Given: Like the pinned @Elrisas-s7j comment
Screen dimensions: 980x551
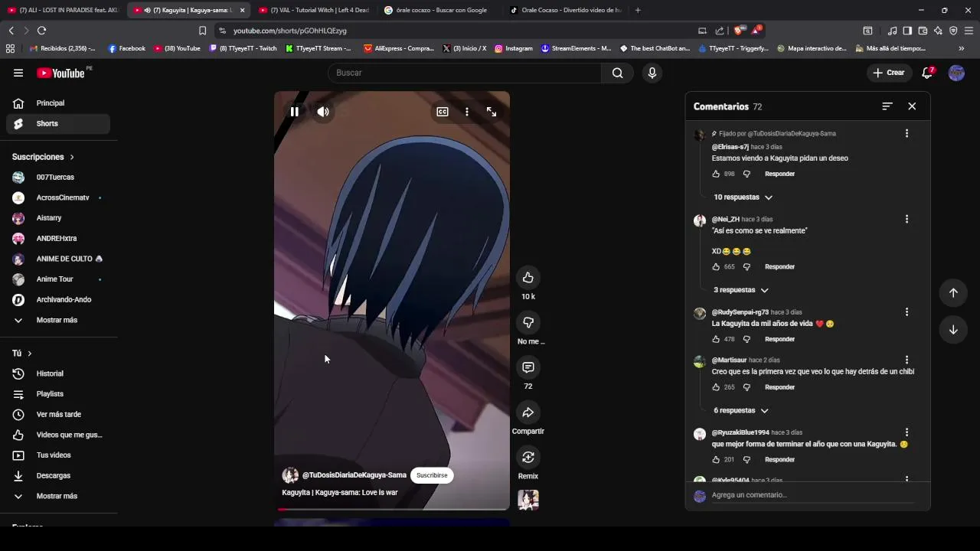Looking at the screenshot, I should click(x=716, y=174).
